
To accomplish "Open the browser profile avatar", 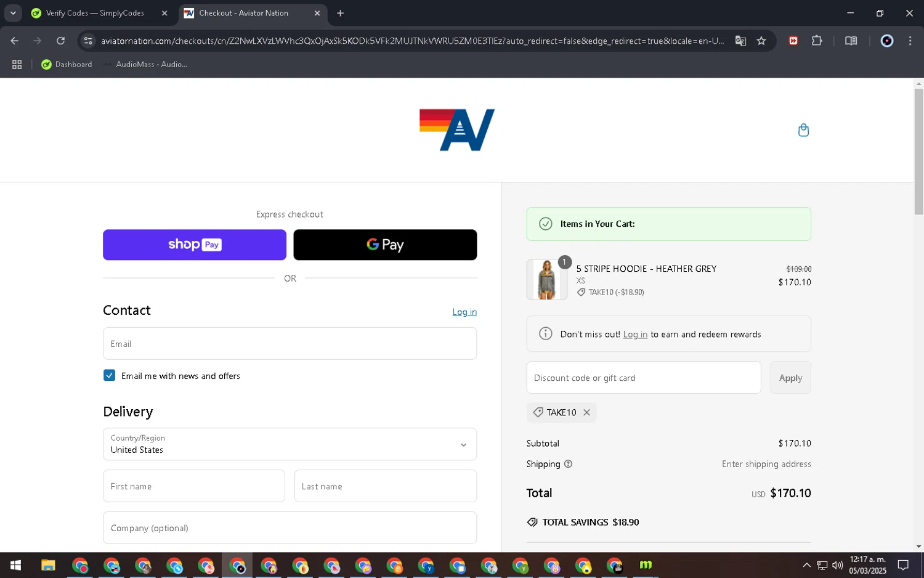I will point(887,41).
